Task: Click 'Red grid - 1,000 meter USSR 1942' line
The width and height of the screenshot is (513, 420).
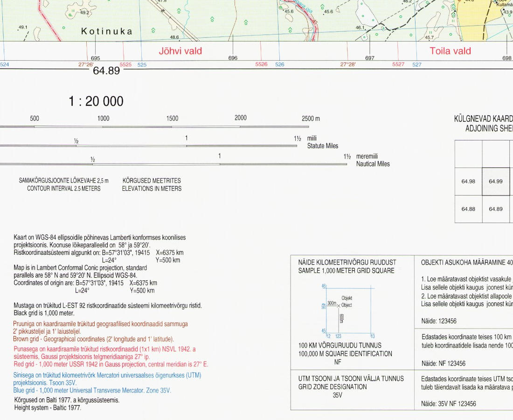Action: [x=111, y=364]
